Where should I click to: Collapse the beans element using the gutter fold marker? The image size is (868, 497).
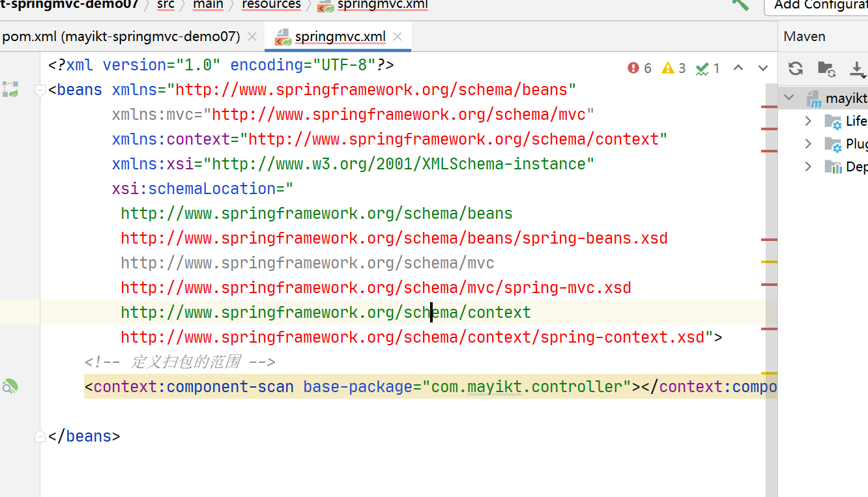[x=39, y=89]
